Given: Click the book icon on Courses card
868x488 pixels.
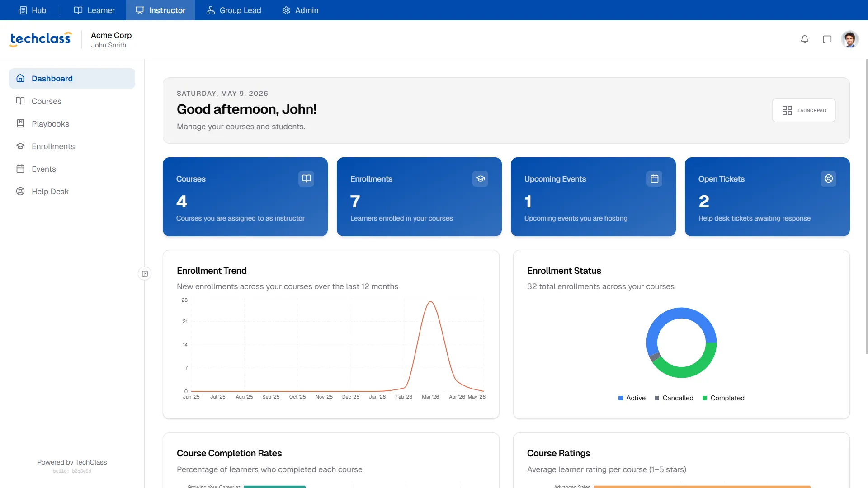Looking at the screenshot, I should [x=307, y=178].
